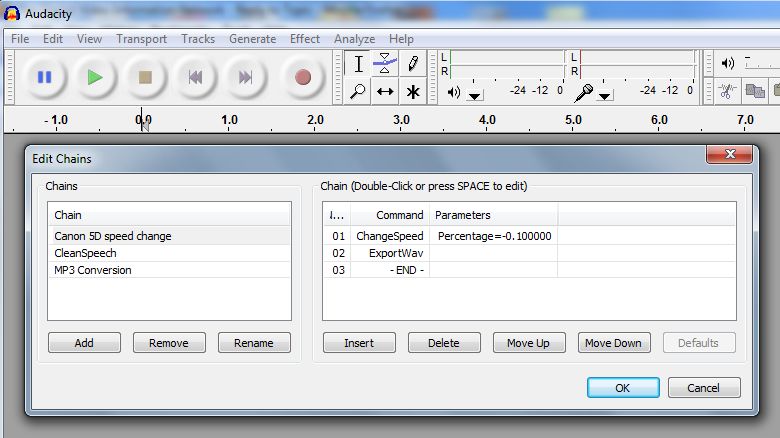Select the - END - command row
Screen dimensions: 780x438
(529, 270)
